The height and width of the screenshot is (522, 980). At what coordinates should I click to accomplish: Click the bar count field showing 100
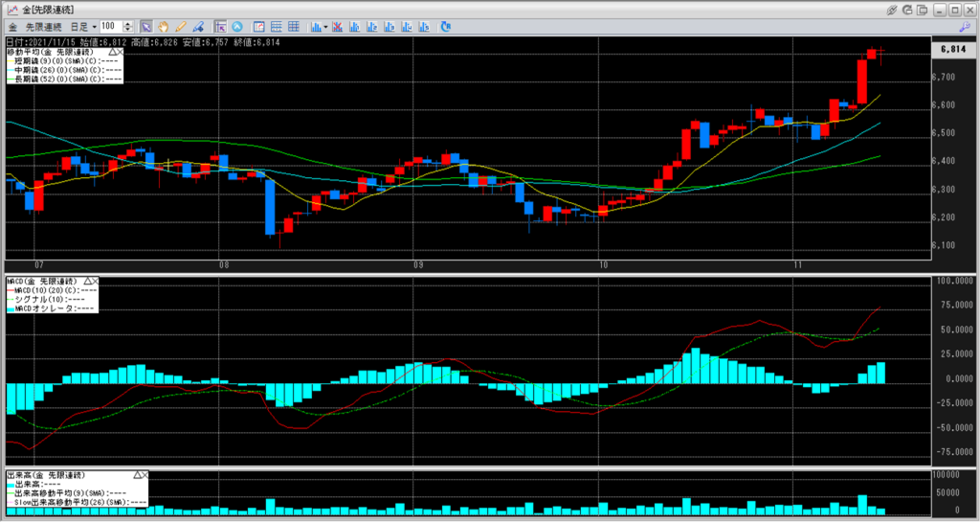[111, 26]
